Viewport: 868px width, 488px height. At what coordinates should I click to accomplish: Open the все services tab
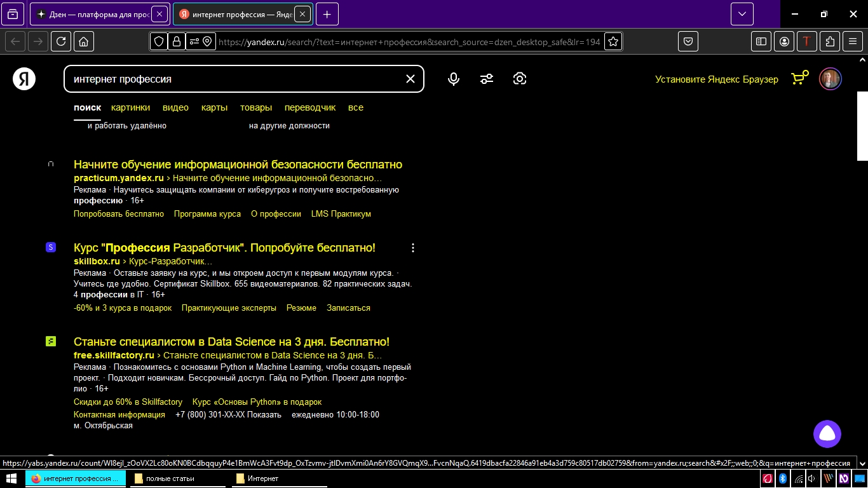[x=356, y=107]
